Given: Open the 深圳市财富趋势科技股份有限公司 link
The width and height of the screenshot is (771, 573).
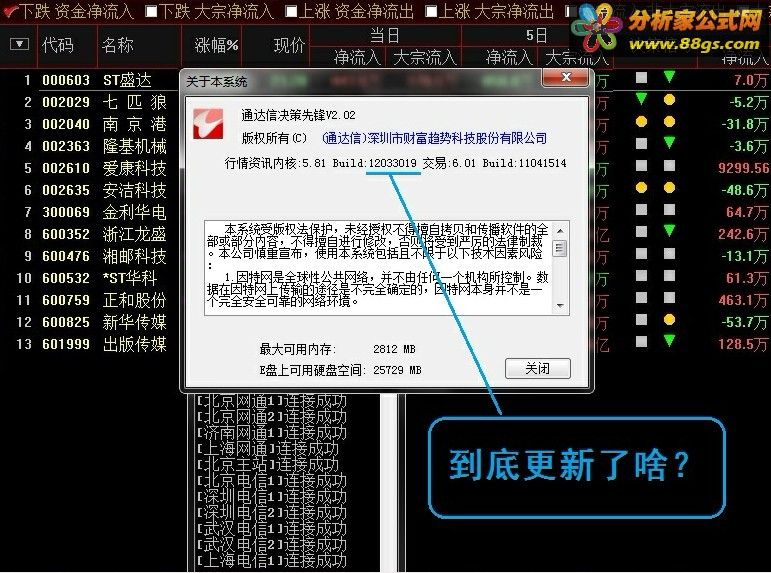Looking at the screenshot, I should click(x=434, y=138).
